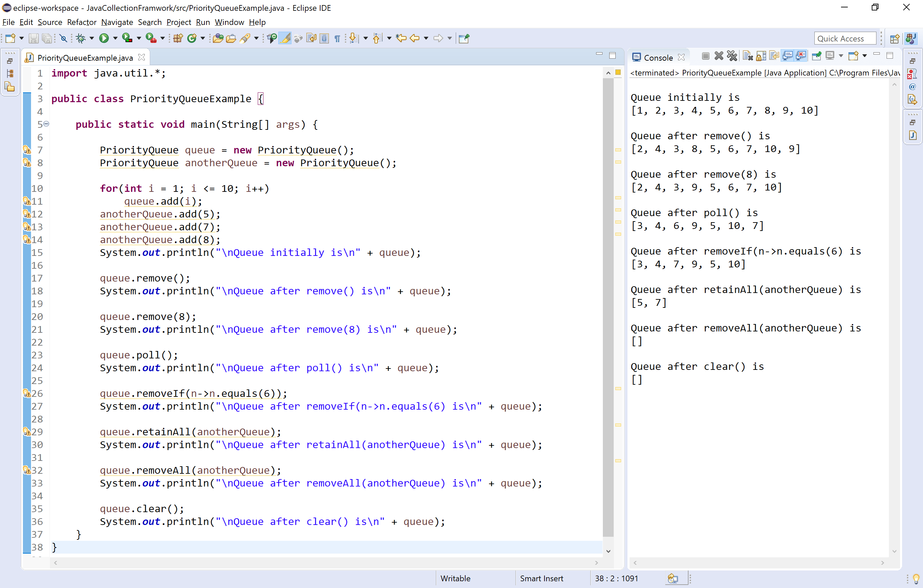923x588 pixels.
Task: Open the Refactor menu
Action: [x=81, y=22]
